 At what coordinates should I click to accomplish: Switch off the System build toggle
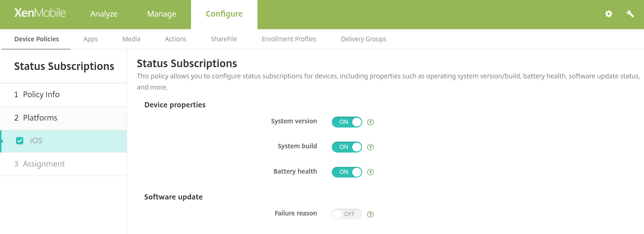point(347,147)
